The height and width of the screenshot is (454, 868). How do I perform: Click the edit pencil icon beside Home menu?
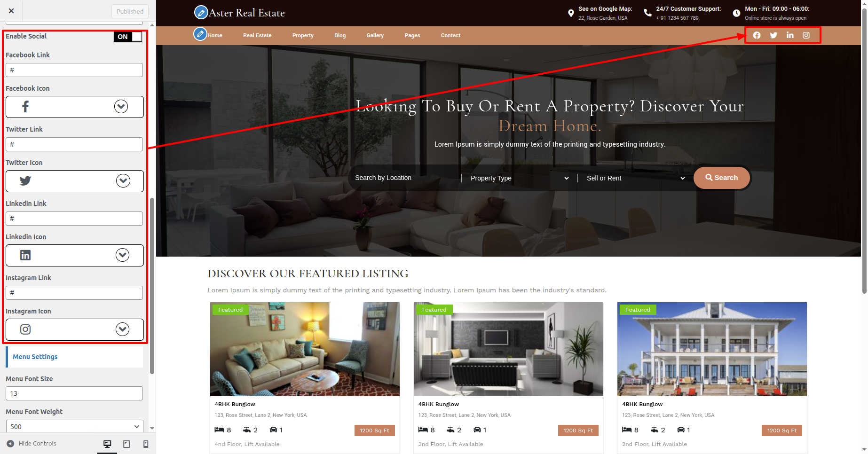(x=200, y=34)
